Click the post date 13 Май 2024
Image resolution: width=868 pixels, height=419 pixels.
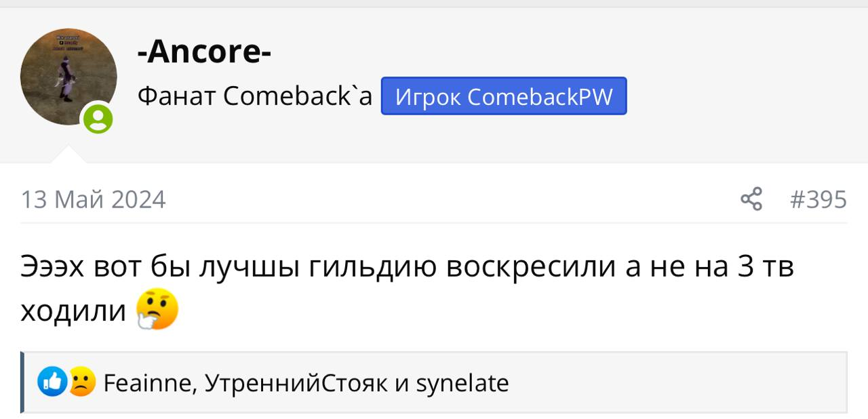pos(94,199)
